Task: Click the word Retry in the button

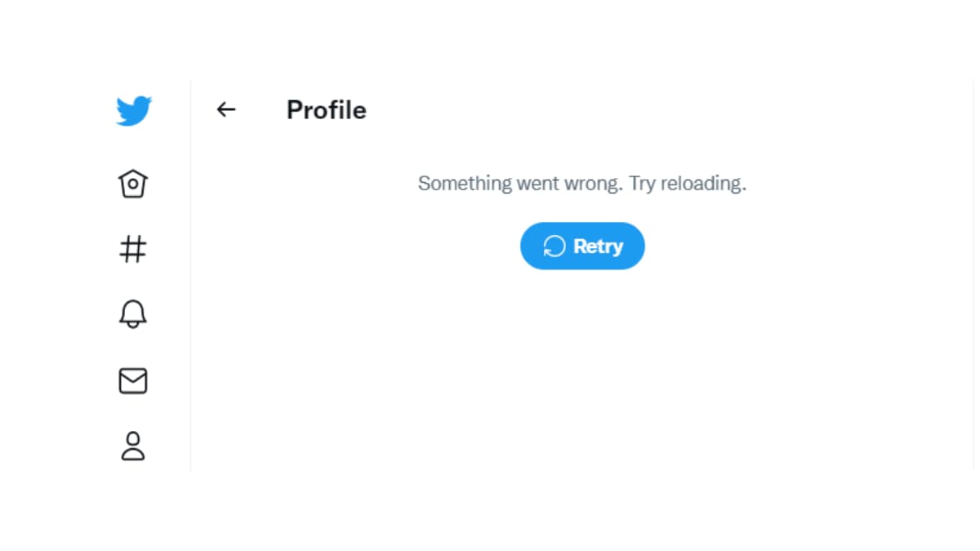Action: [x=598, y=247]
